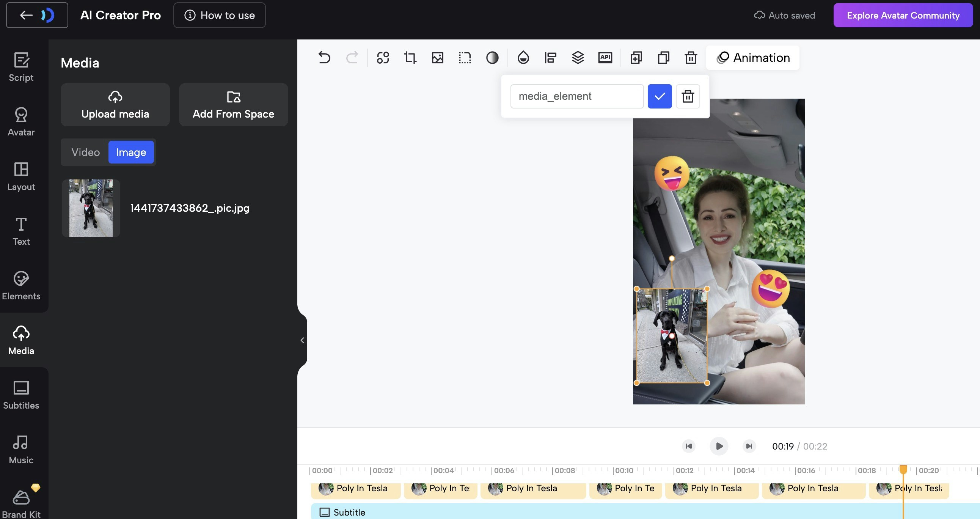Delete the selected element with the toolbar trash
The width and height of the screenshot is (980, 519).
pyautogui.click(x=691, y=58)
